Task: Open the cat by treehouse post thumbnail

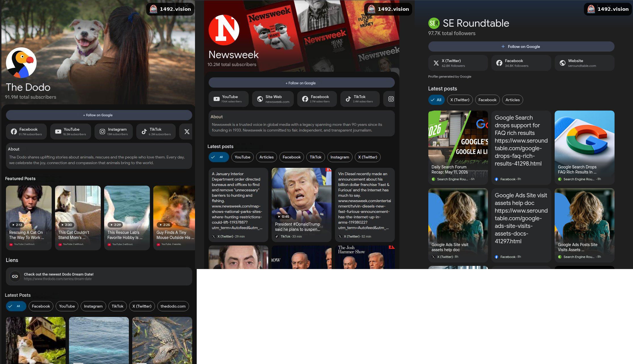Action: [x=36, y=340]
